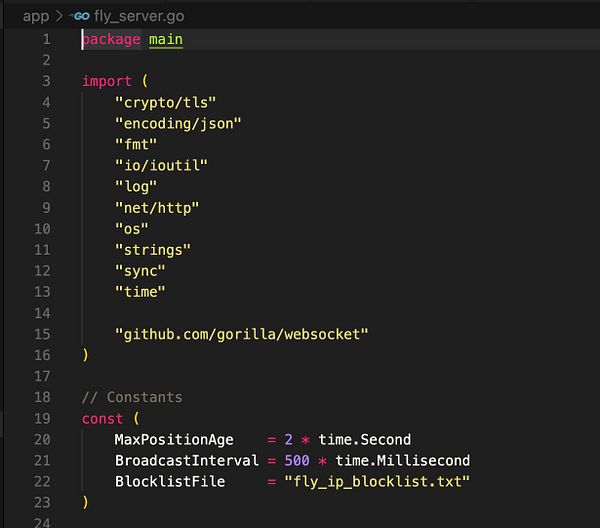Click the 'main' identifier on line 1

tap(166, 39)
